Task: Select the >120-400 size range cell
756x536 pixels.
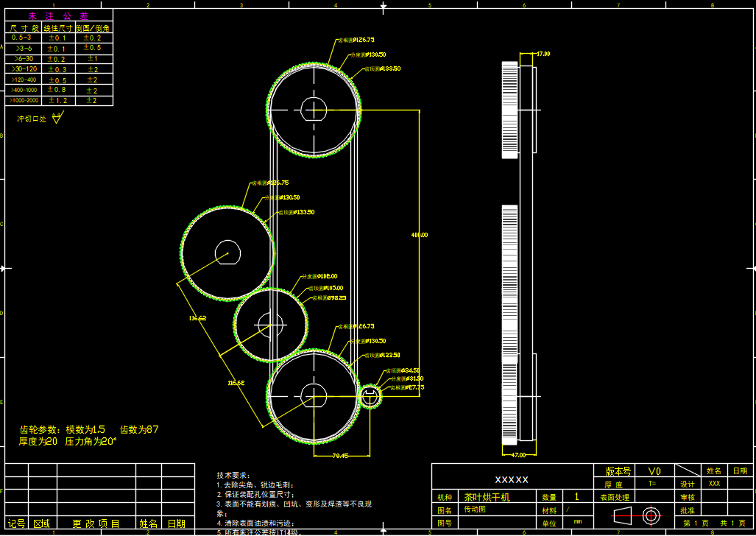Action: [24, 80]
